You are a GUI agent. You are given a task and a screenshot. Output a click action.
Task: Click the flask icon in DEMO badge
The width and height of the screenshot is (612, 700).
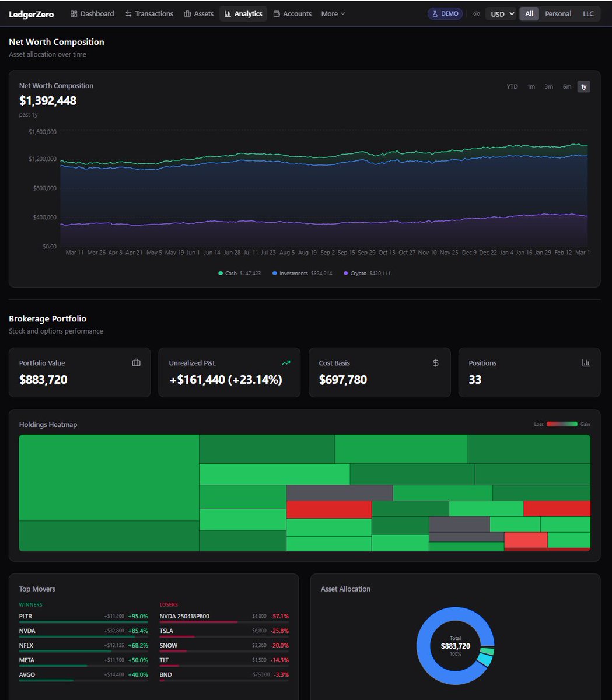435,13
